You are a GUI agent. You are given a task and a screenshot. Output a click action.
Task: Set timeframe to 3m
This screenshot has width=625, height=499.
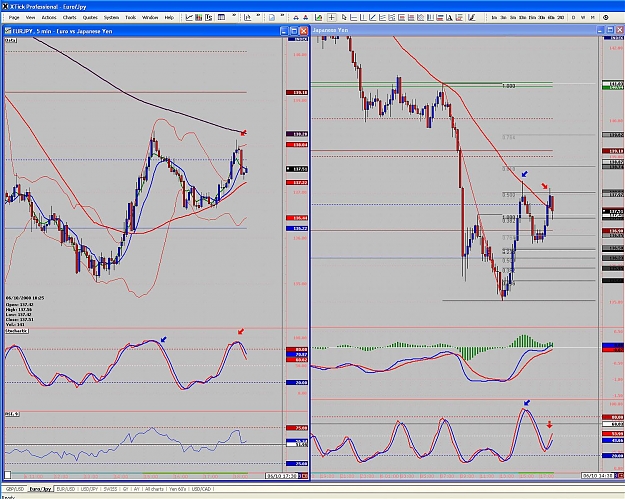pos(503,18)
